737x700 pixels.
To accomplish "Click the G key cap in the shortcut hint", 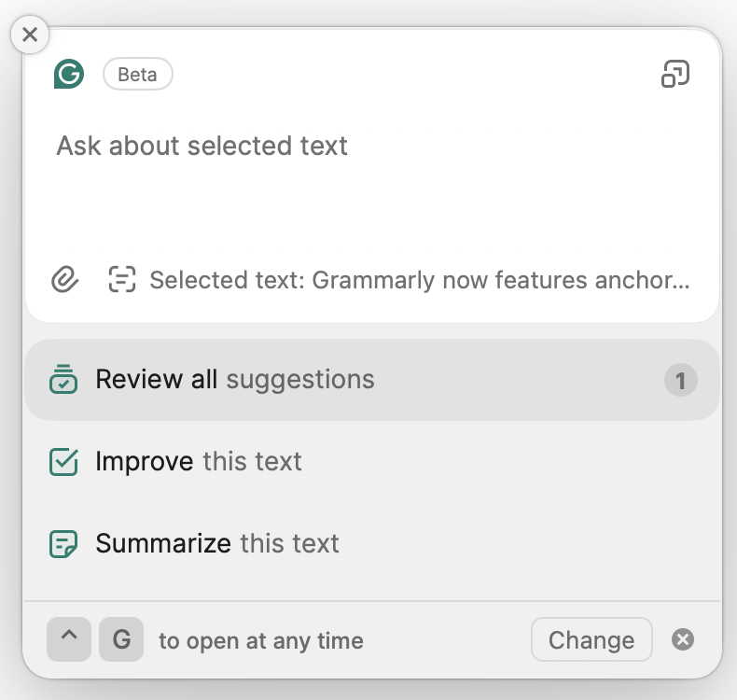I will (x=121, y=639).
